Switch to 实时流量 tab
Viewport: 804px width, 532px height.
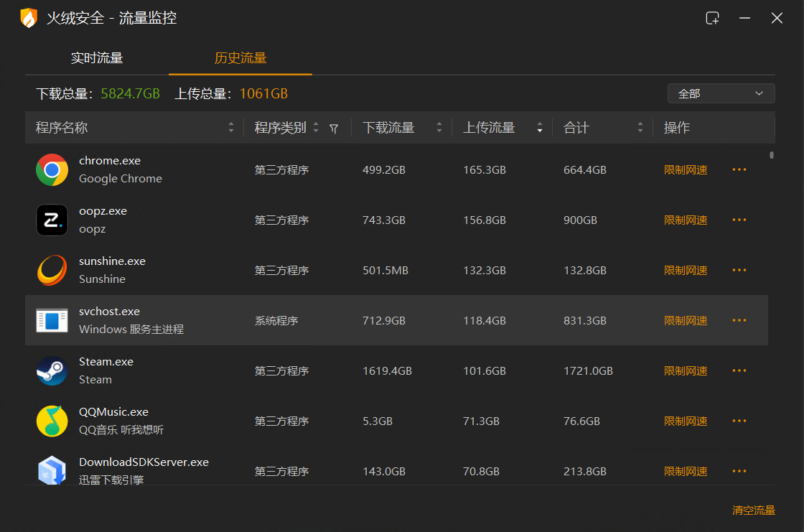click(97, 58)
